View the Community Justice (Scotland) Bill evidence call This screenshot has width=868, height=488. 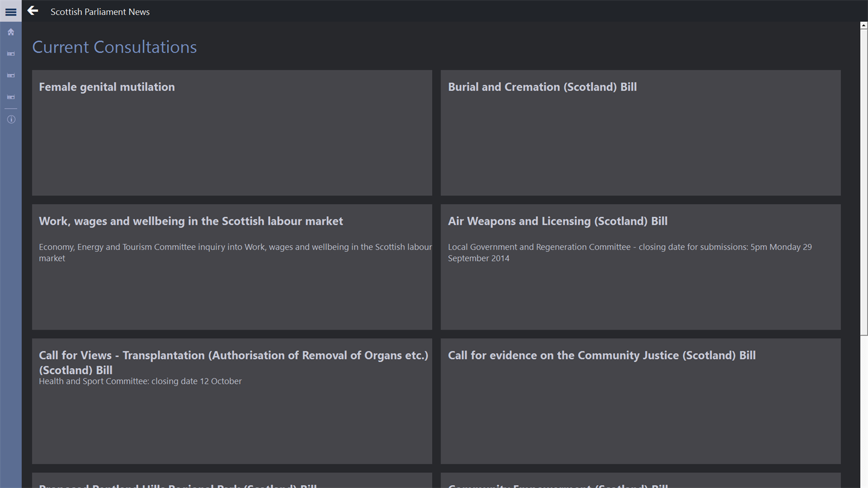point(640,401)
